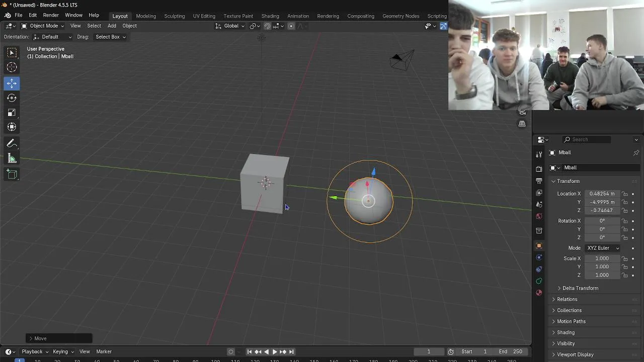Open XYZ Euler rotation mode dropdown
The width and height of the screenshot is (644, 362).
tap(602, 248)
